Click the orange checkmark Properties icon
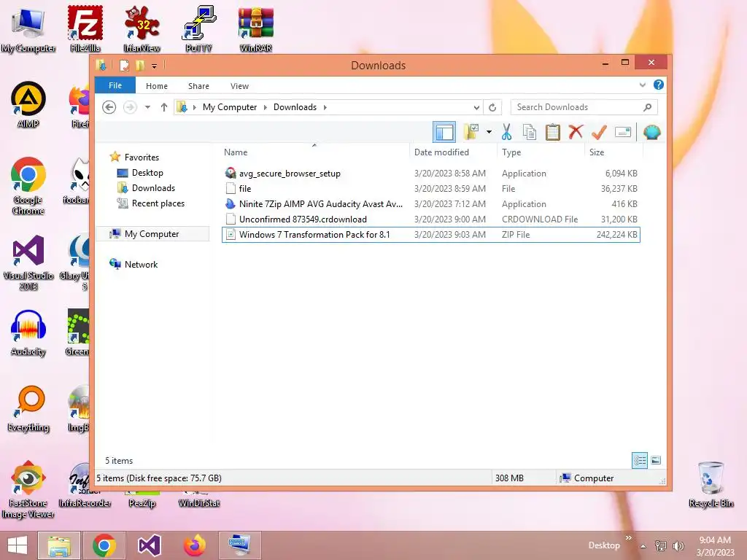The width and height of the screenshot is (747, 560). (x=599, y=132)
